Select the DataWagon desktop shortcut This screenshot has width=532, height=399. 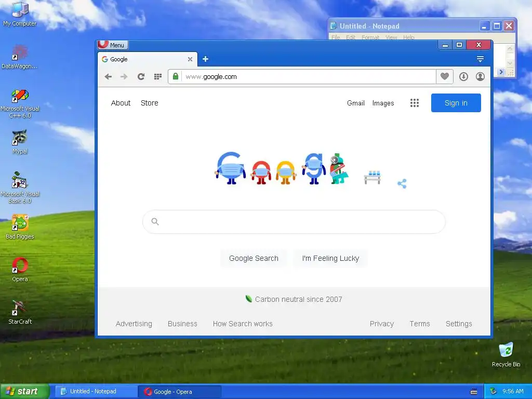[20, 57]
